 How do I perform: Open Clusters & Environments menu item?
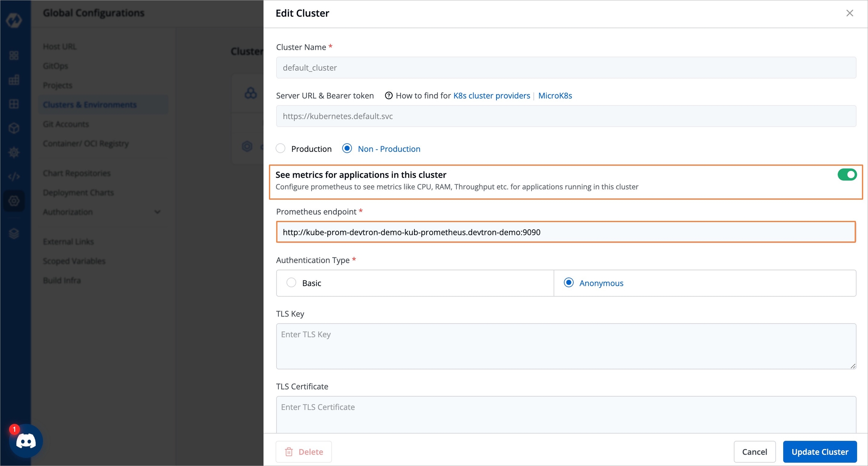pos(90,105)
